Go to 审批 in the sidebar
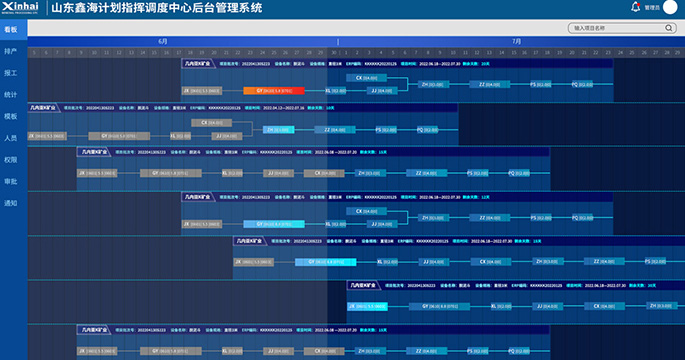The height and width of the screenshot is (360, 685). click(11, 181)
